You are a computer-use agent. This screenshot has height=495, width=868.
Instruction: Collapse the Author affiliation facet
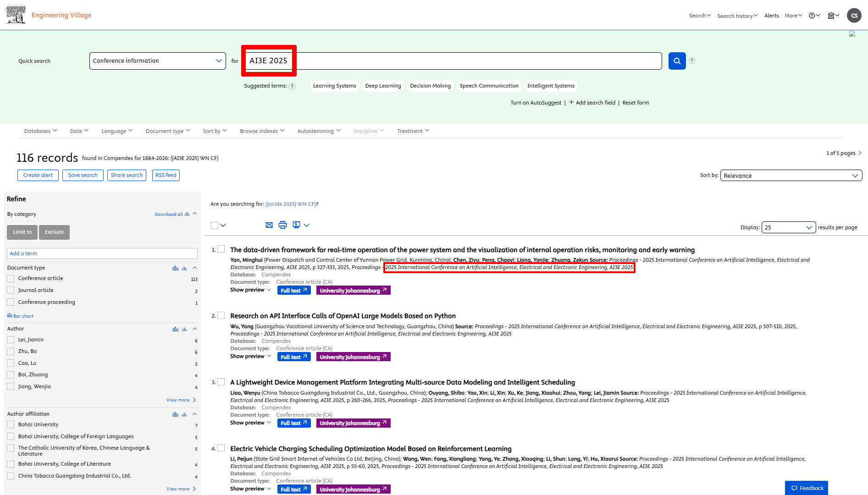pos(194,414)
